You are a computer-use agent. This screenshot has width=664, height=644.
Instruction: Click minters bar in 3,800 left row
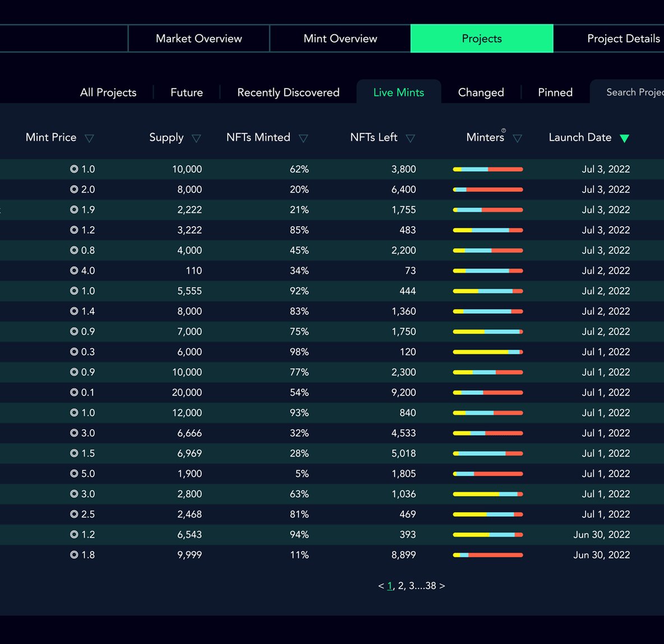pos(488,169)
